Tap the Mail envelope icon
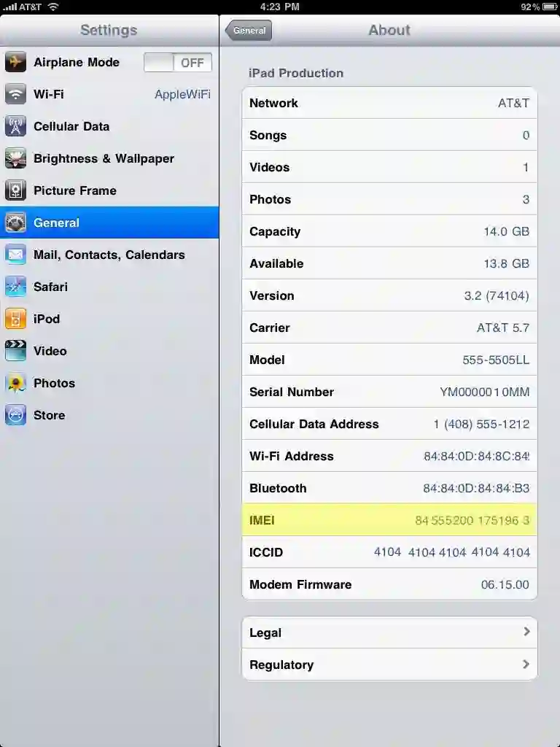Screen dimensions: 560x747 15,255
